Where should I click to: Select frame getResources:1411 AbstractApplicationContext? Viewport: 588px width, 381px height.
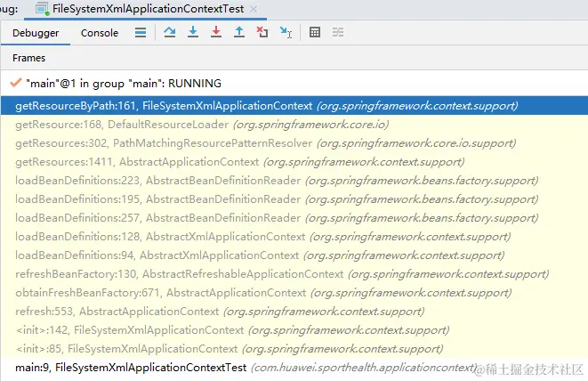click(294, 162)
